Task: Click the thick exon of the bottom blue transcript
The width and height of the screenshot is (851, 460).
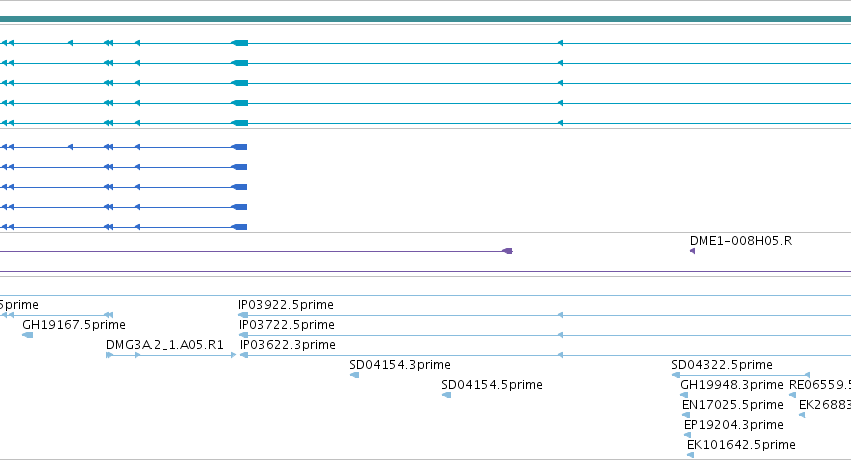Action: pos(239,227)
